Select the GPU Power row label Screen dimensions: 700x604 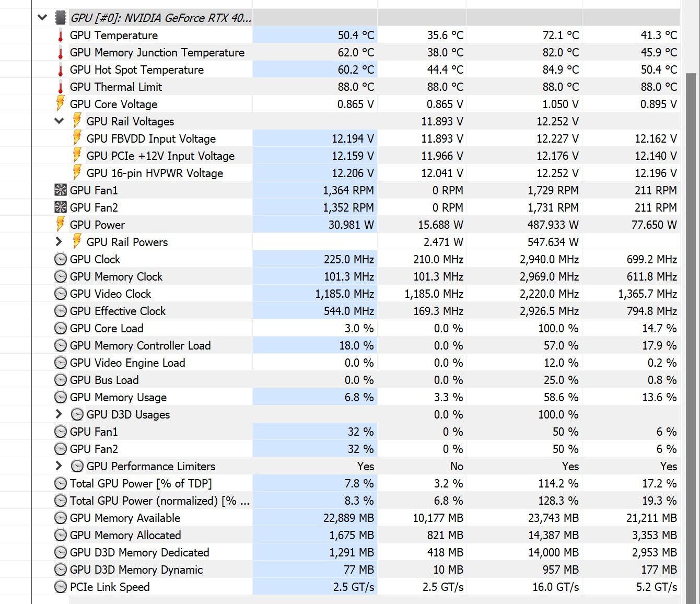click(x=97, y=225)
